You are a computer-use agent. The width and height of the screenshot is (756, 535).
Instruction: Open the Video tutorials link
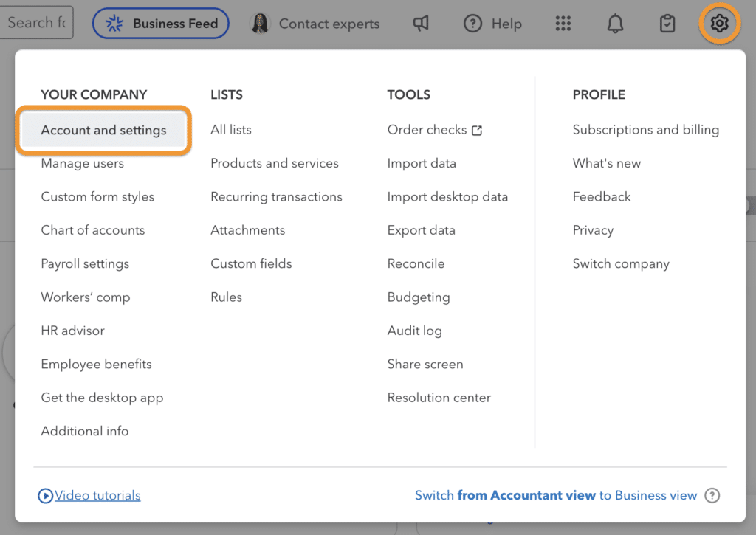tap(97, 495)
